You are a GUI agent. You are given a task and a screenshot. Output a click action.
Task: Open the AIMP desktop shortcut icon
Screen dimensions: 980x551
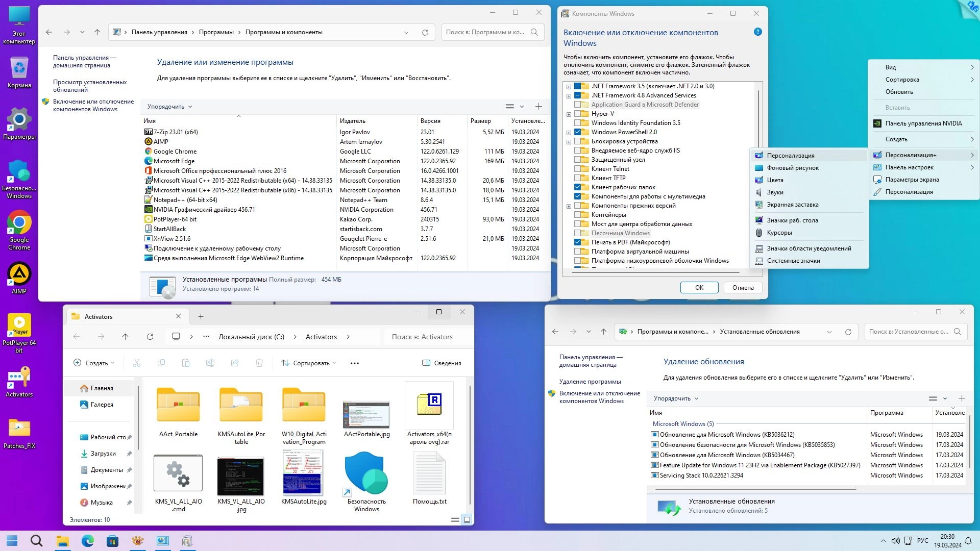(x=19, y=274)
